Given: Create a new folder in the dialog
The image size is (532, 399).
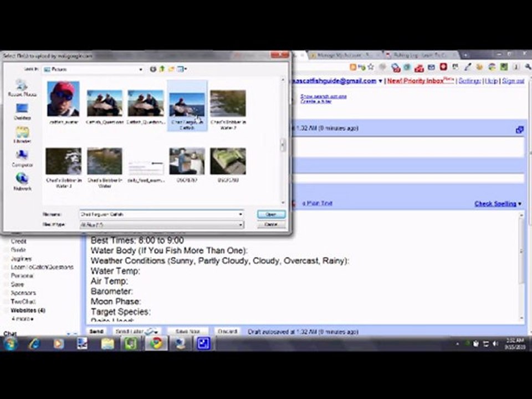Looking at the screenshot, I should [171, 69].
